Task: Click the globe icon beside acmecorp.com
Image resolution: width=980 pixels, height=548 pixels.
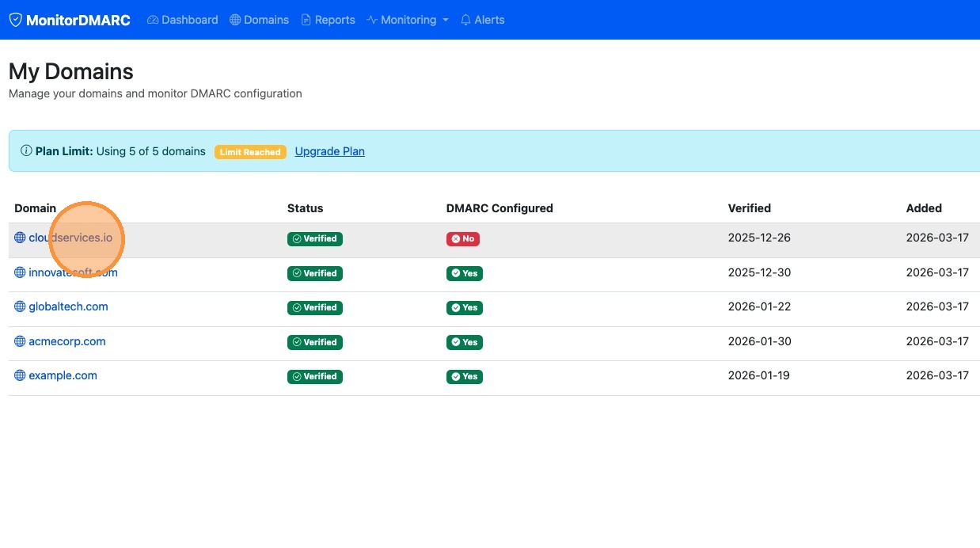Action: [x=20, y=341]
